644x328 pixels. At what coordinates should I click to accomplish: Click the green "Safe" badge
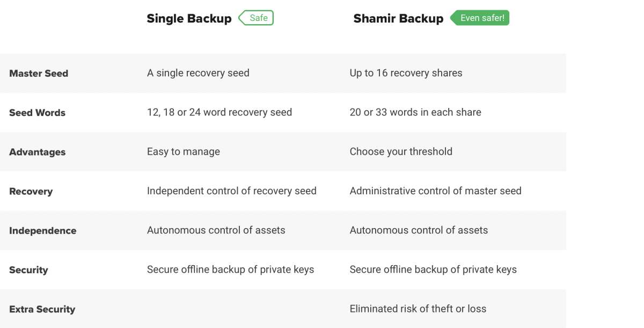pos(256,18)
